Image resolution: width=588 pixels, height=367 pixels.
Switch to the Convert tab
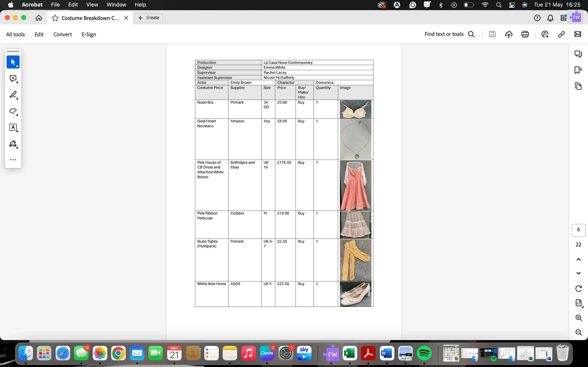(62, 34)
